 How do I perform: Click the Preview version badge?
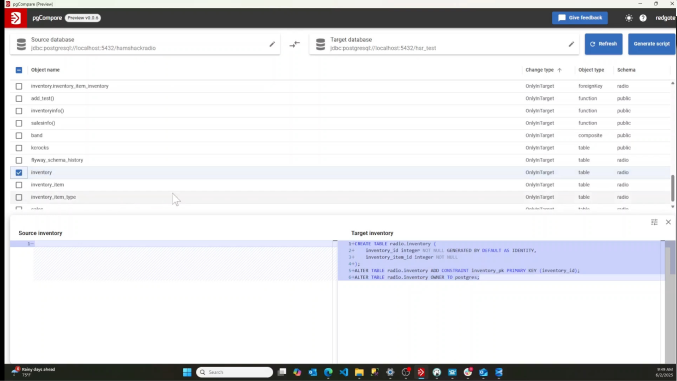tap(83, 18)
